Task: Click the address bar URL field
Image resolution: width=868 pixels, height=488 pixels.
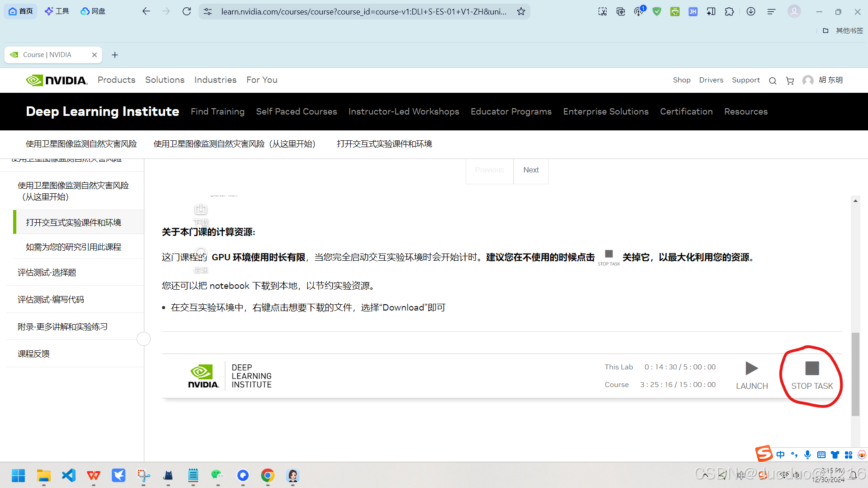Action: pyautogui.click(x=364, y=11)
